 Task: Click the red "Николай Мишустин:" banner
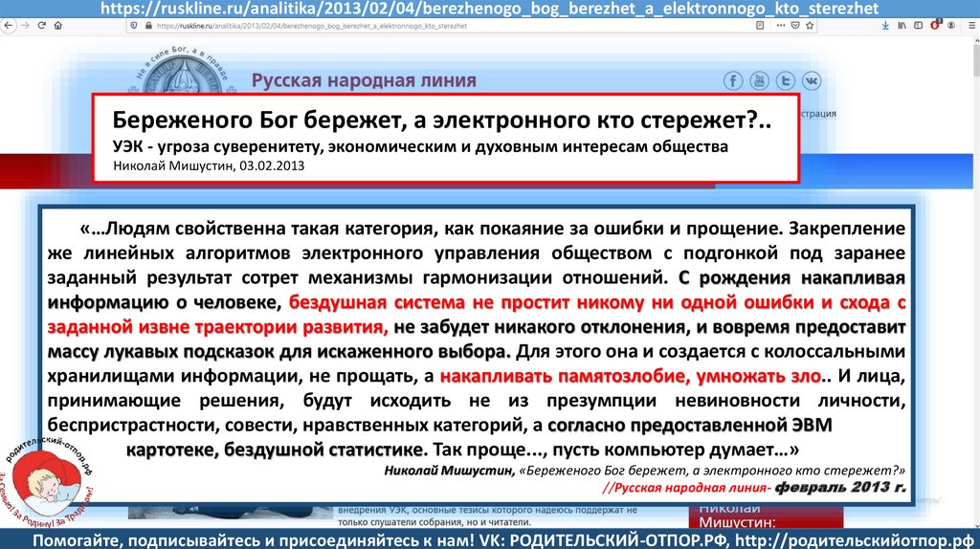767,516
